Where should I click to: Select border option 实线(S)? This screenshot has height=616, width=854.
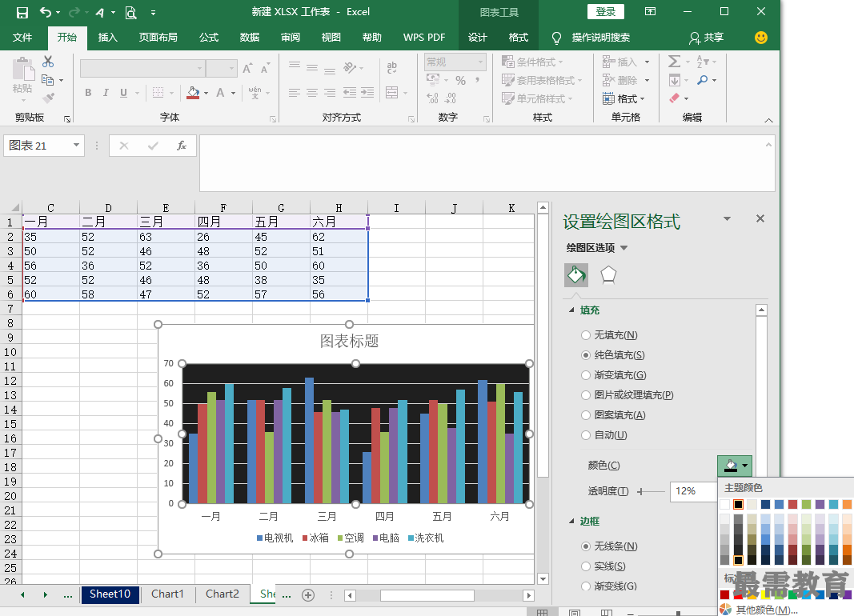(603, 566)
